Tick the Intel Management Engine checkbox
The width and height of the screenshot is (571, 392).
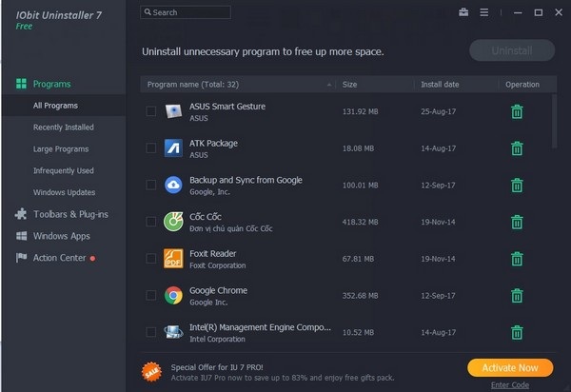pyautogui.click(x=150, y=332)
